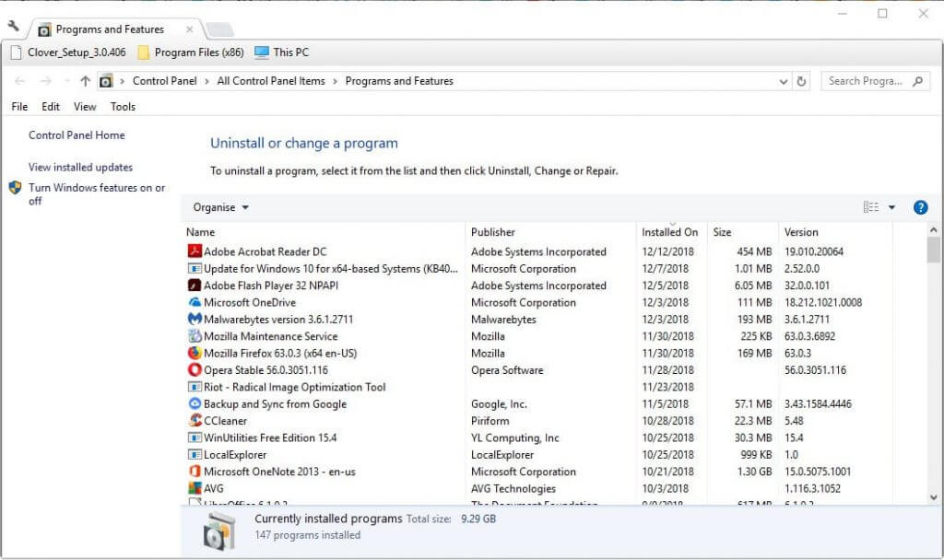The width and height of the screenshot is (944, 560).
Task: Click the Mozilla Firefox icon in list
Action: pyautogui.click(x=195, y=353)
